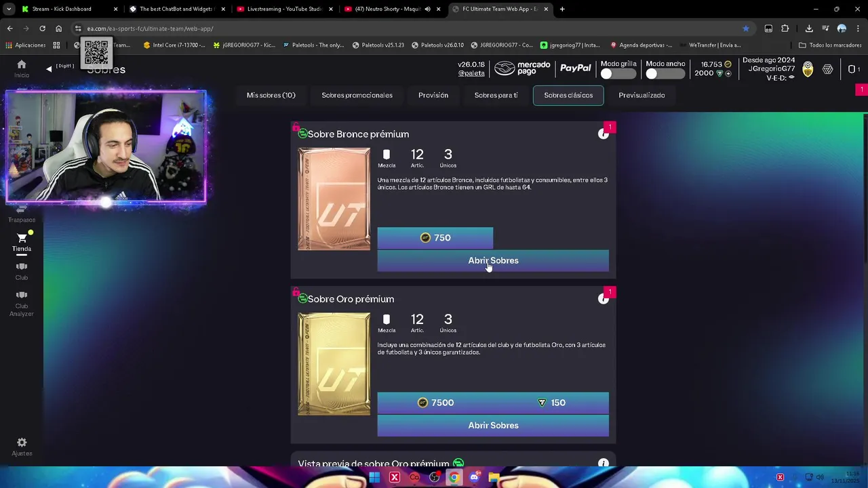Click the club crest badge icon
Image resolution: width=868 pixels, height=488 pixels.
(808, 69)
